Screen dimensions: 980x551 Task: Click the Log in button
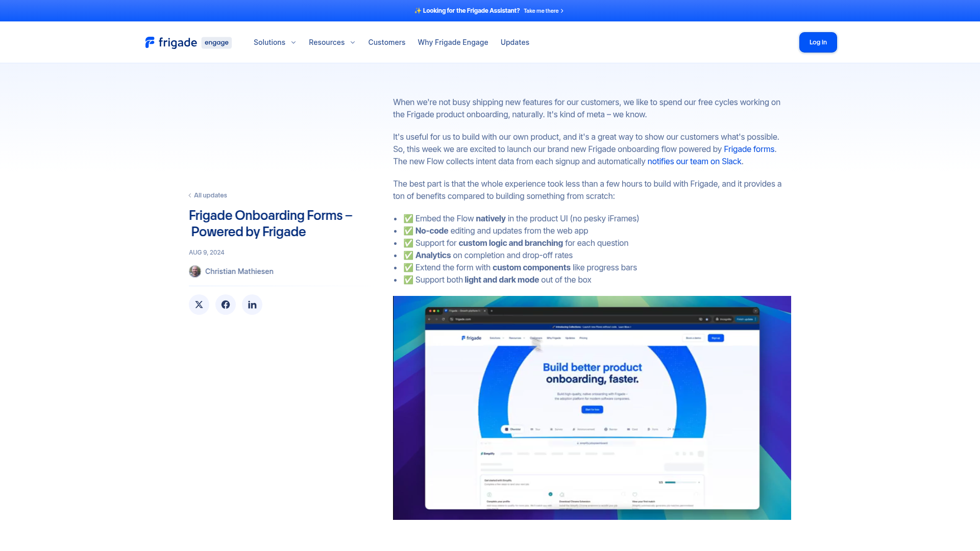click(818, 42)
